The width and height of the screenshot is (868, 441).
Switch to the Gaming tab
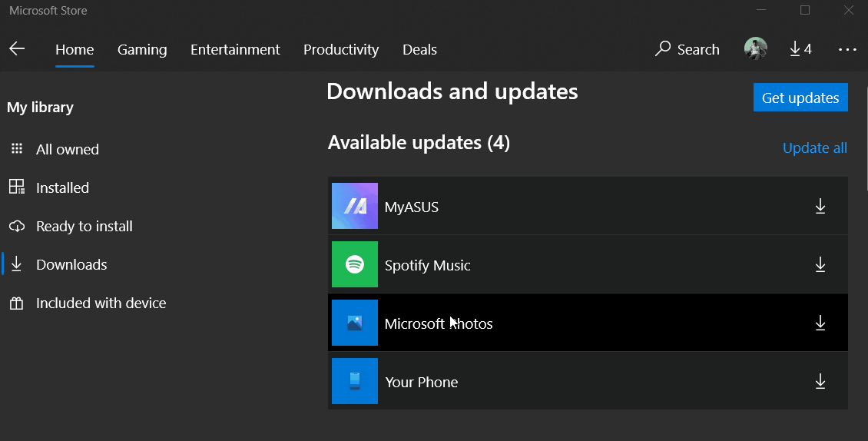142,50
